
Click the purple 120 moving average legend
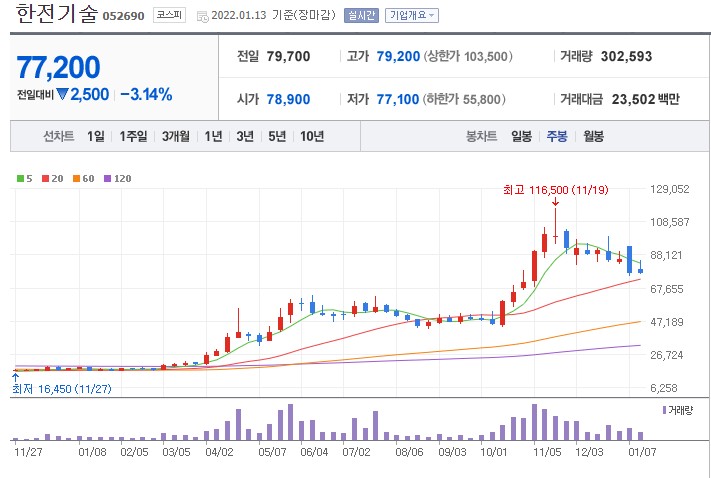pyautogui.click(x=117, y=179)
